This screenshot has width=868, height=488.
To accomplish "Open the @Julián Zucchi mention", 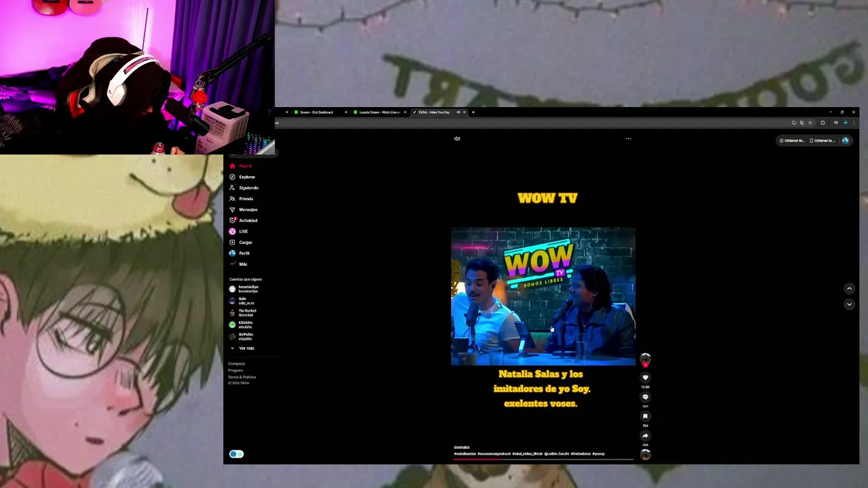I will click(556, 453).
